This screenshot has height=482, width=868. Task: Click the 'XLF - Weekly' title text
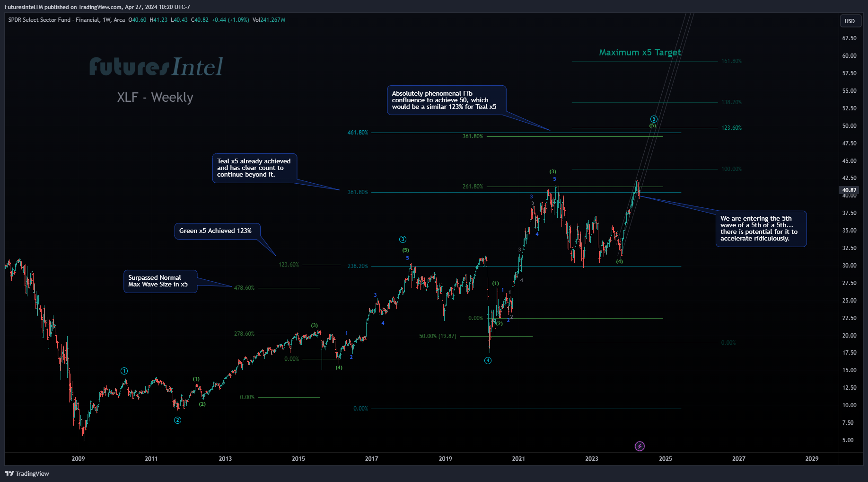coord(155,97)
